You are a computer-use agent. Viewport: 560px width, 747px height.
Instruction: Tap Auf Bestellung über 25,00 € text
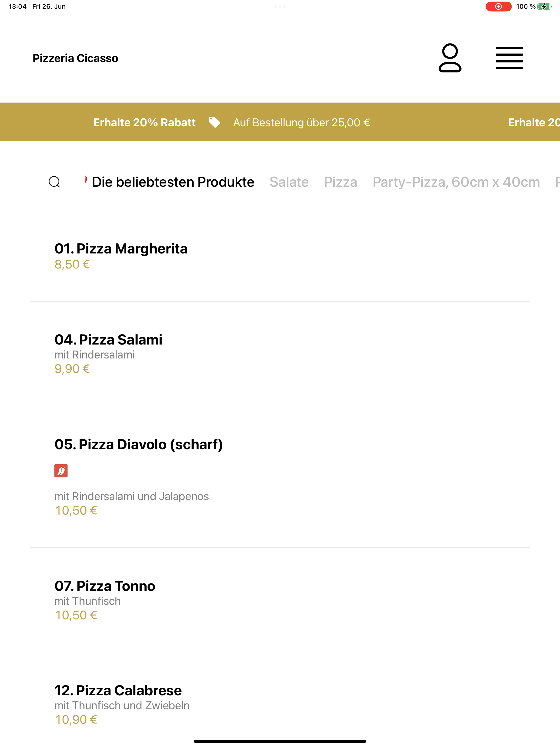click(x=301, y=122)
